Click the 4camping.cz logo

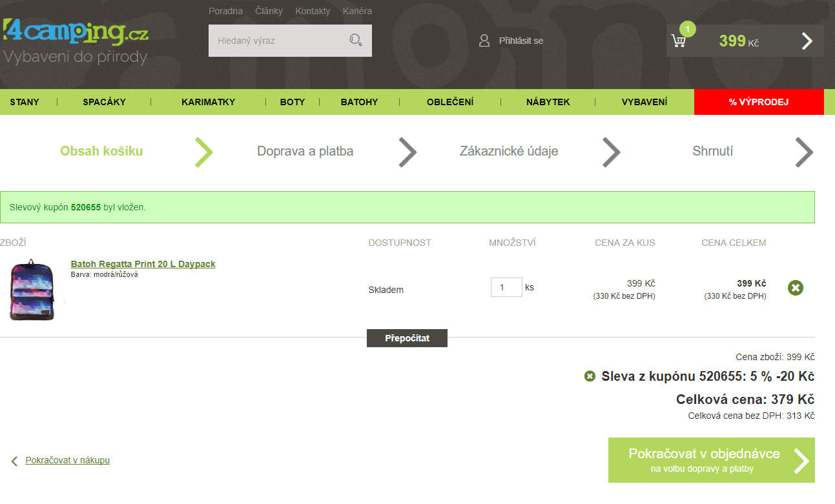(x=76, y=32)
